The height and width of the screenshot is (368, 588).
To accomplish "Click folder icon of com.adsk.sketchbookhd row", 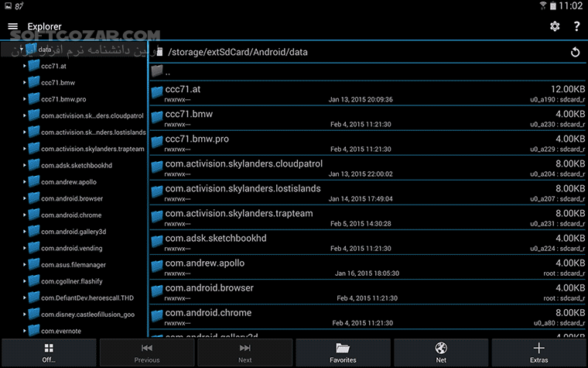I will click(157, 241).
